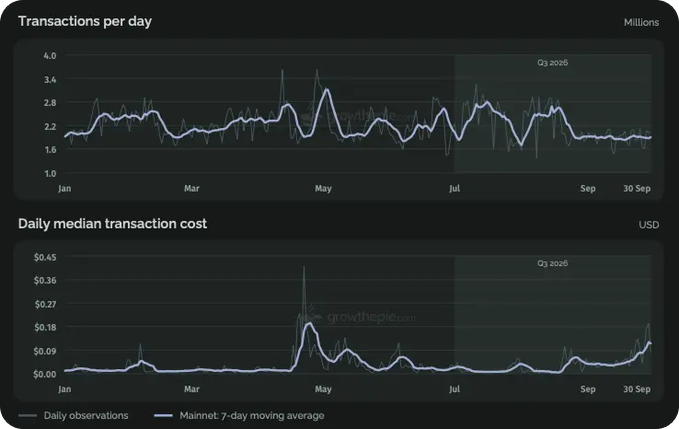Viewport: 679px width, 429px height.
Task: Click '30 Sep' on the cost chart axis
Action: [637, 389]
